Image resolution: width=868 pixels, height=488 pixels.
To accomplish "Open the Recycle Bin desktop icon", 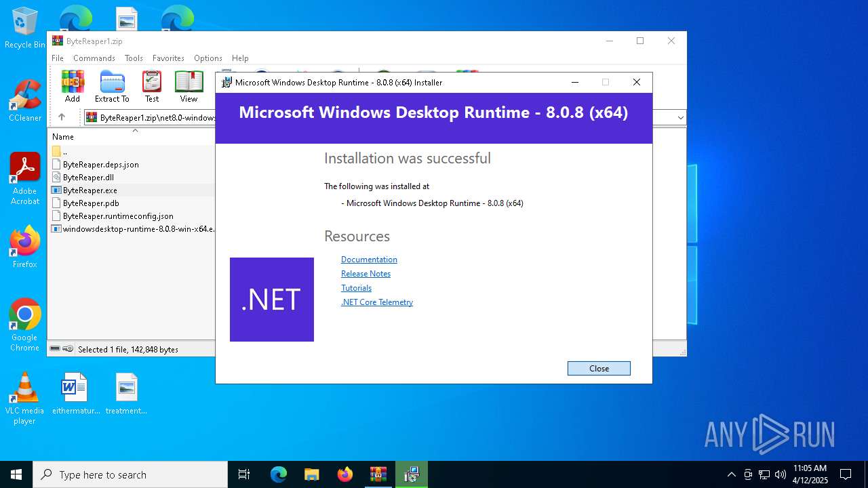I will (25, 28).
